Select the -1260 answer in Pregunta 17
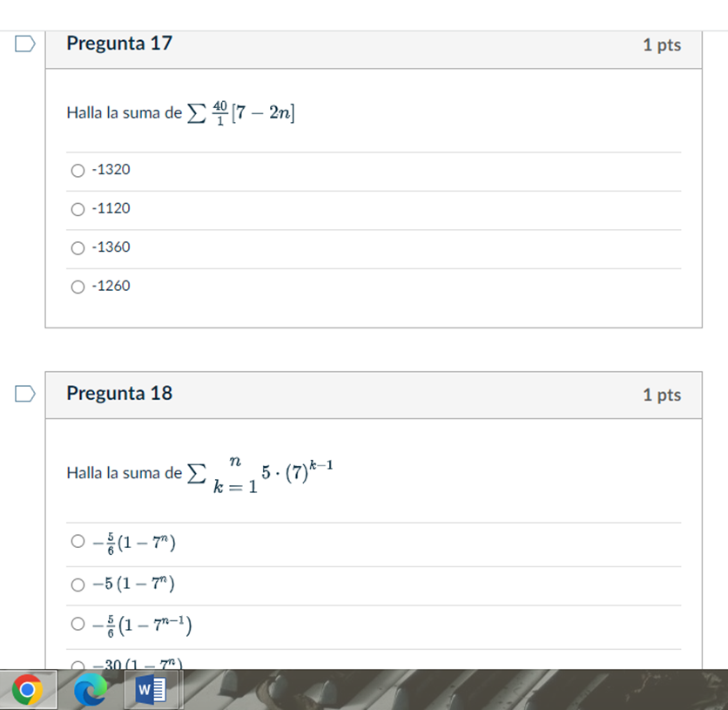 (x=78, y=286)
